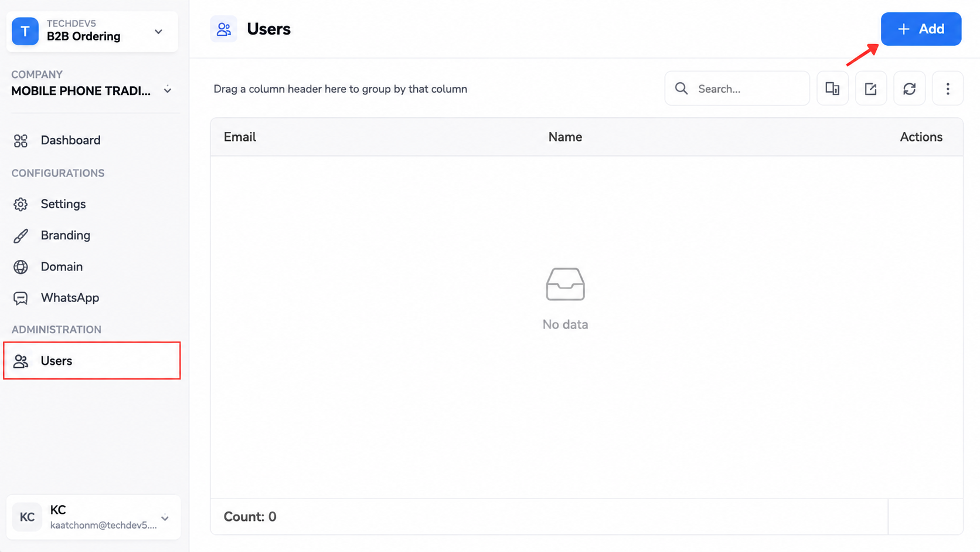Select Users in the Administration section
The height and width of the screenshot is (552, 980).
pos(92,361)
